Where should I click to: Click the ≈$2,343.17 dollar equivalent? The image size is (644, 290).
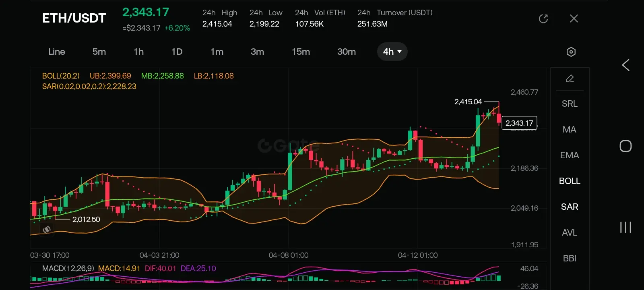141,28
